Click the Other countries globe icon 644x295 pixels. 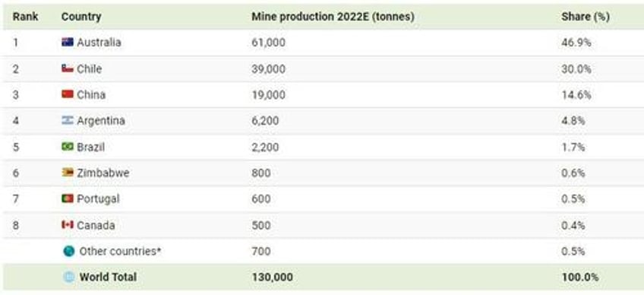69,251
